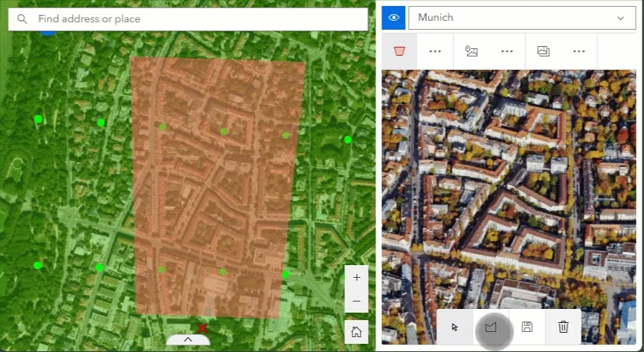Open the Munich layer dropdown
Image resolution: width=644 pixels, height=352 pixels.
[x=522, y=18]
